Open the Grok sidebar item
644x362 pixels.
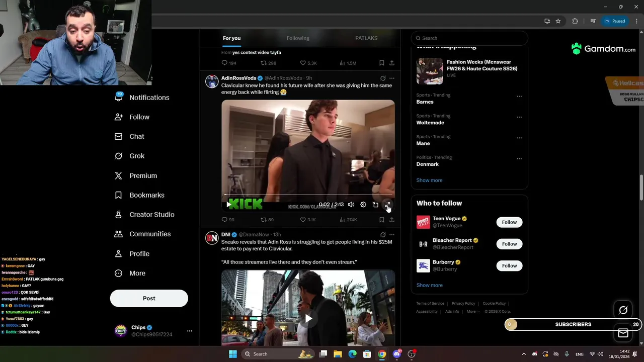[x=130, y=156]
